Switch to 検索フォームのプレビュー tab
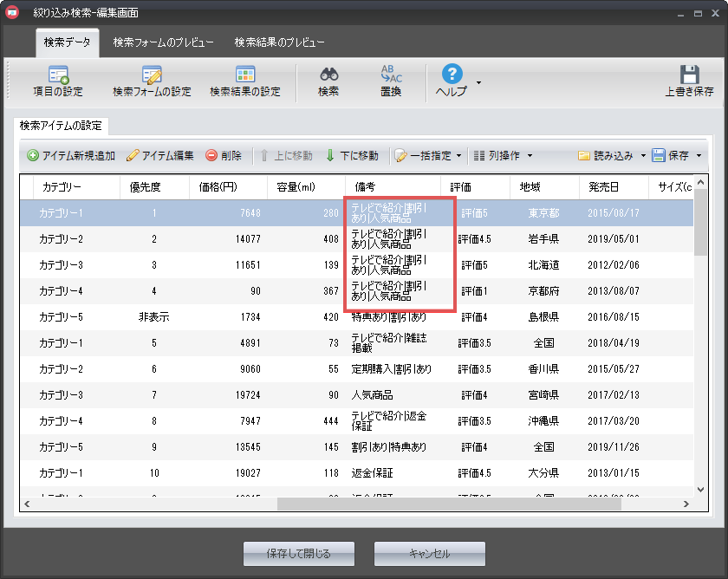Screen dimensions: 728x579 [163, 42]
